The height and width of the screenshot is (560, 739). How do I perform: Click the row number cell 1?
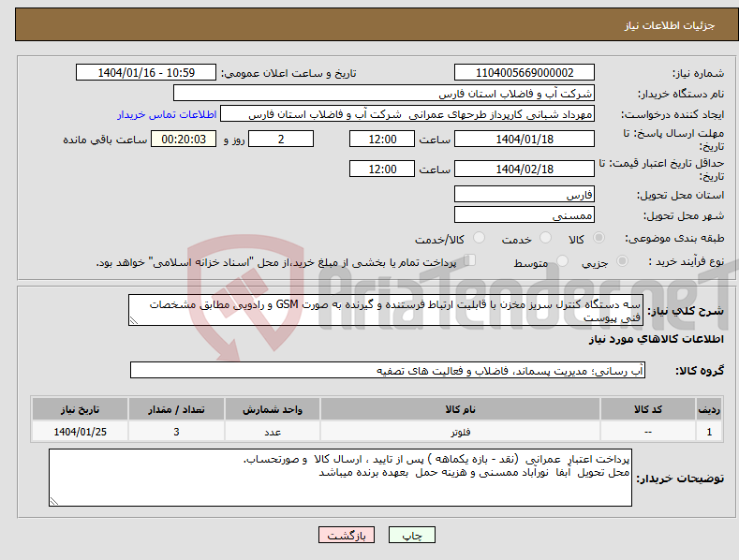coord(709,432)
